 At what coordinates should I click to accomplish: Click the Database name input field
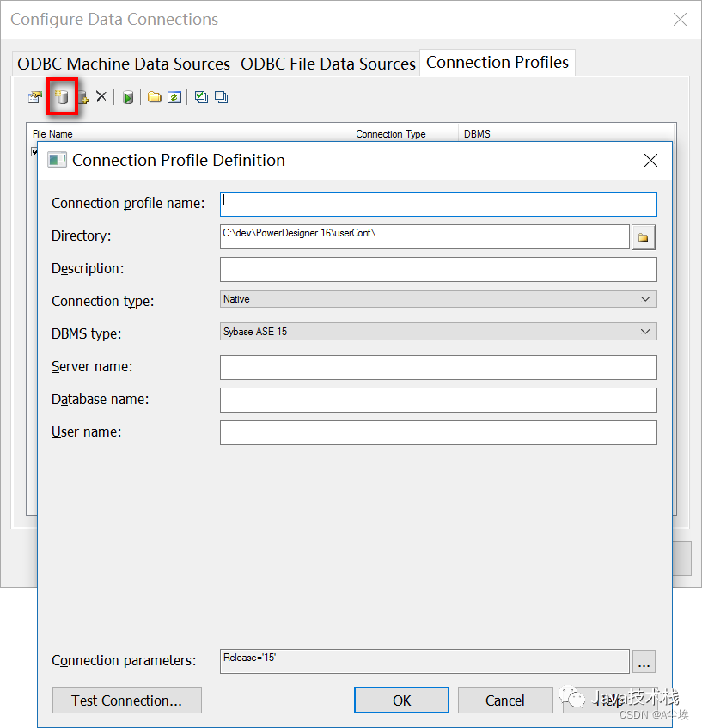pyautogui.click(x=438, y=401)
